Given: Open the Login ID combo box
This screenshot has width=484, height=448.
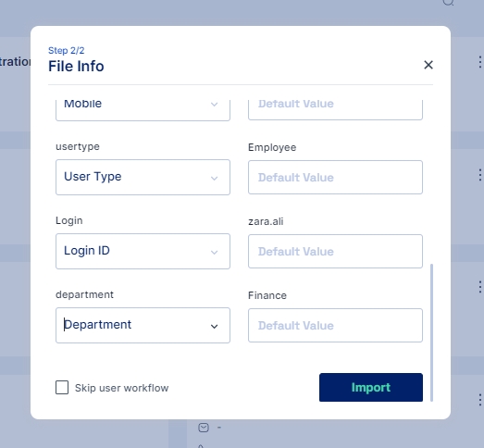Looking at the screenshot, I should (143, 252).
